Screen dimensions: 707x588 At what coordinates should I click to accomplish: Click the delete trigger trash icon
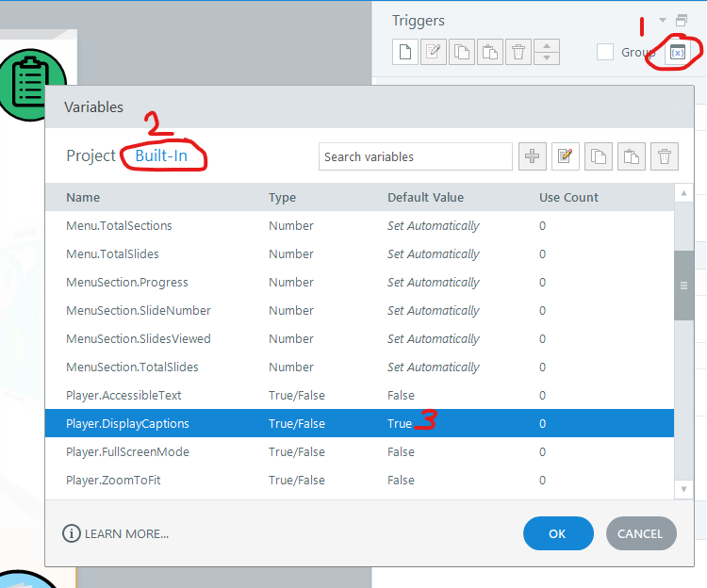[x=518, y=53]
